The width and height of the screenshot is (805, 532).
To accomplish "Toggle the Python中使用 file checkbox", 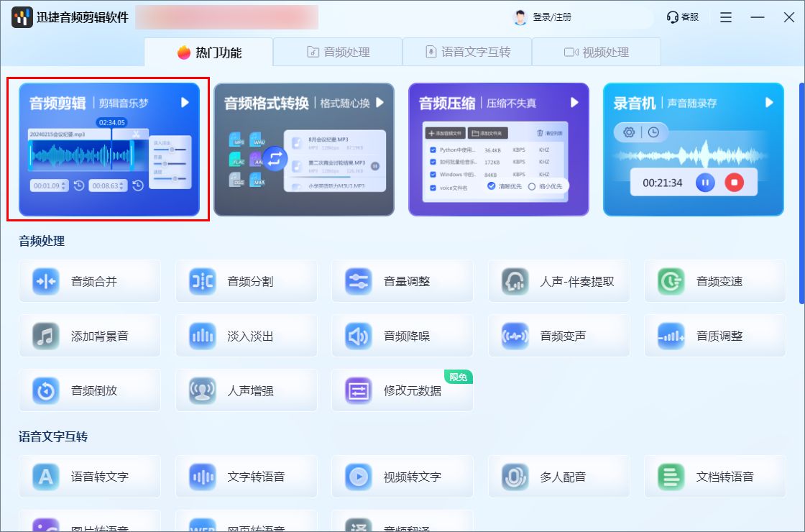I will 433,150.
